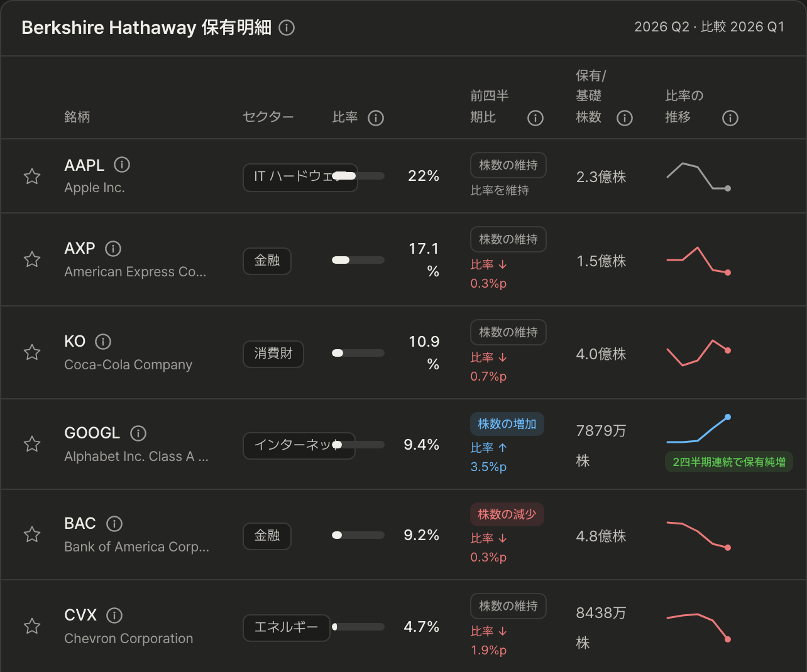Click info icon next to KO ticker

(103, 342)
